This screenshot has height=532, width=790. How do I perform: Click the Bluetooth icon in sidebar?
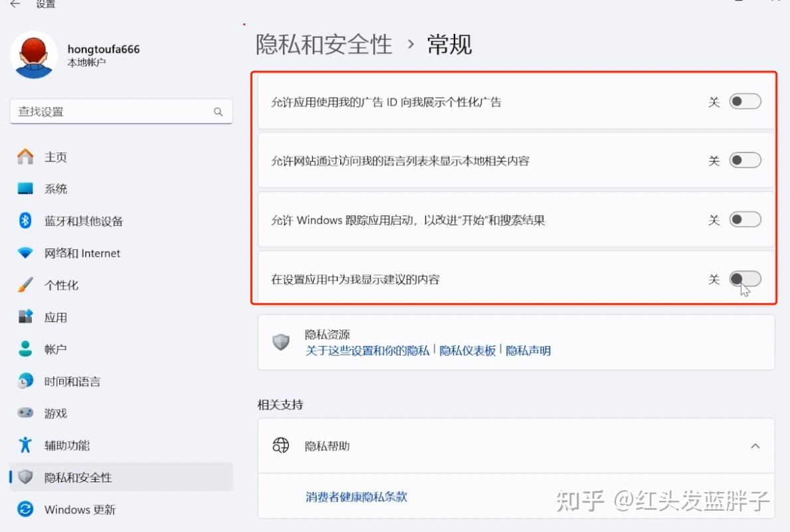click(x=25, y=221)
